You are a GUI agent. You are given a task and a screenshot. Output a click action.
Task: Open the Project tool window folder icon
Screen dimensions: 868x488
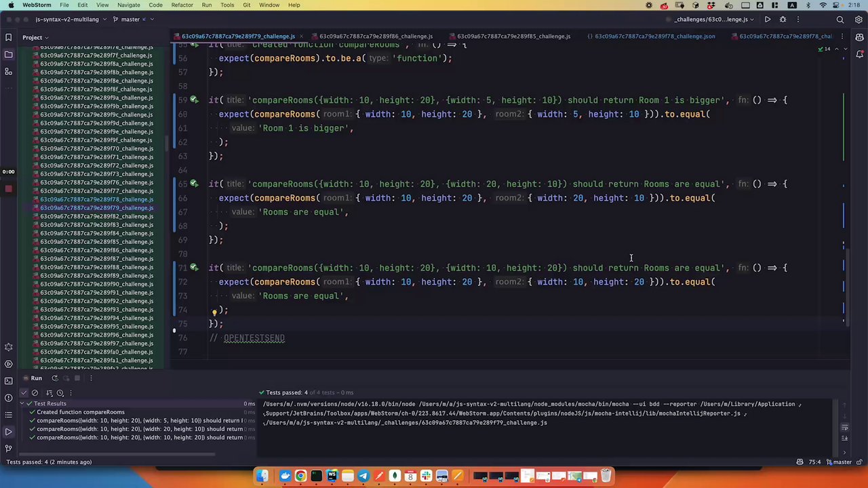[x=8, y=54]
